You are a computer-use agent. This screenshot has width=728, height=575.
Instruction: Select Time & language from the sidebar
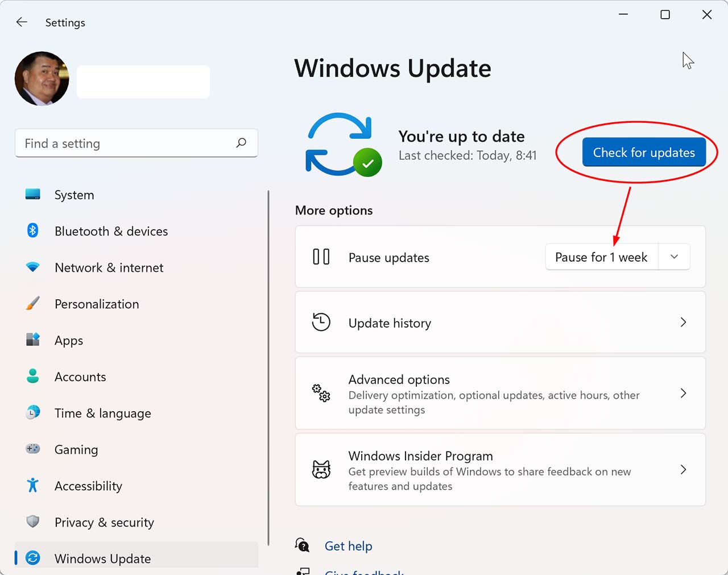coord(102,413)
